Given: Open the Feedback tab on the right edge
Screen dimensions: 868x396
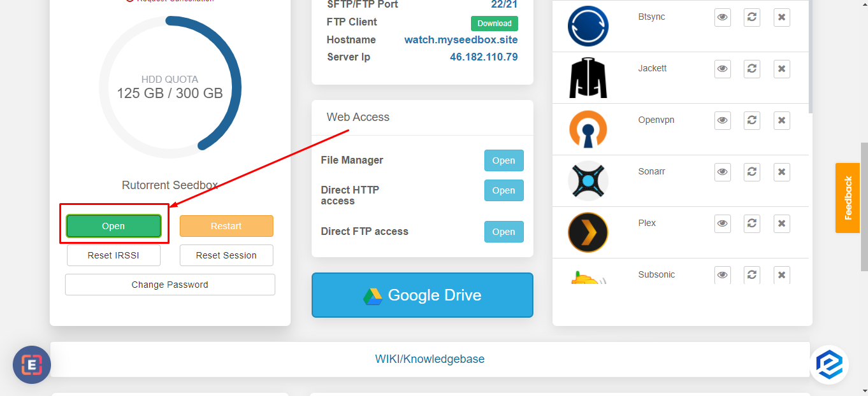Looking at the screenshot, I should coord(848,197).
